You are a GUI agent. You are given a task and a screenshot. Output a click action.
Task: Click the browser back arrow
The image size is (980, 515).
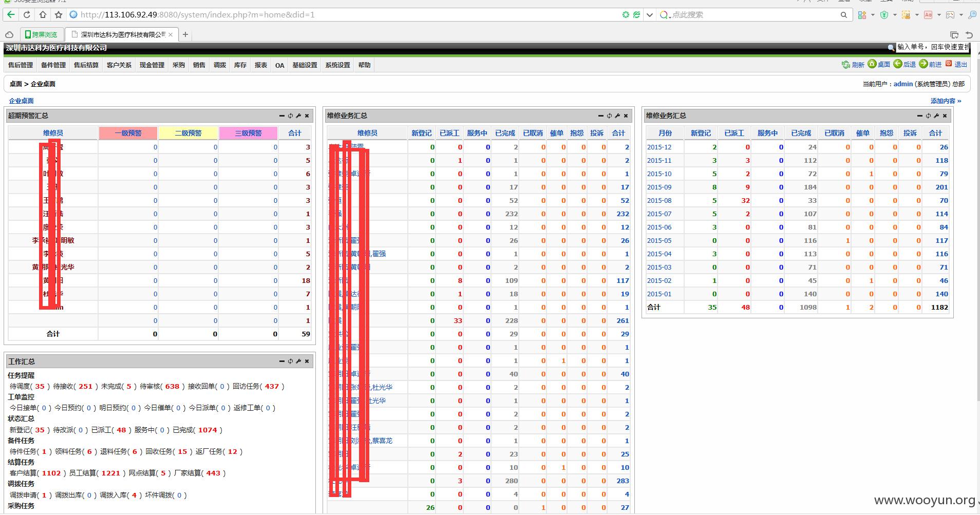click(11, 15)
